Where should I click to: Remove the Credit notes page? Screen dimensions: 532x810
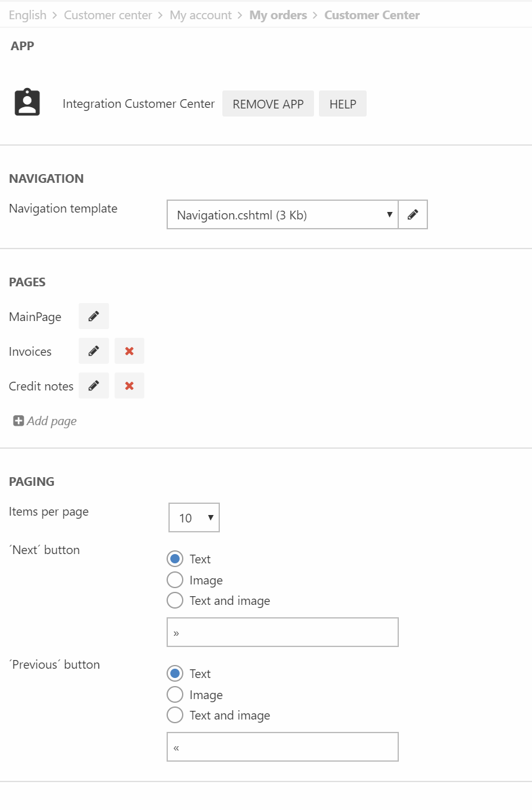(129, 385)
